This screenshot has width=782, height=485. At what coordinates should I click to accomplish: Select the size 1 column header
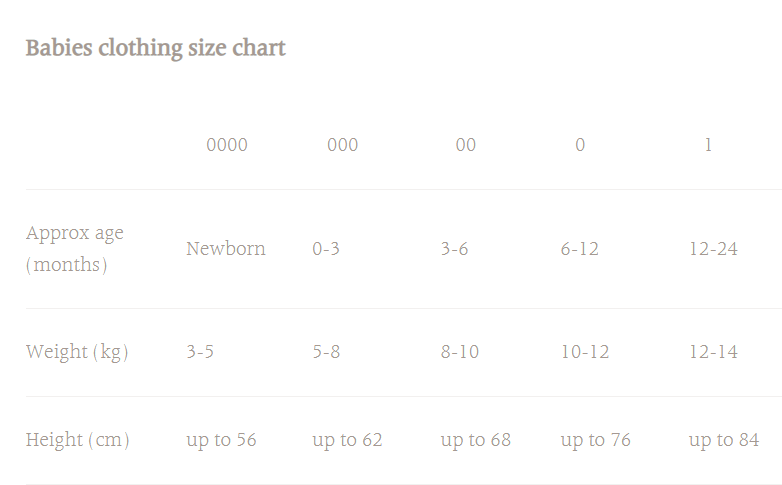[x=708, y=145]
